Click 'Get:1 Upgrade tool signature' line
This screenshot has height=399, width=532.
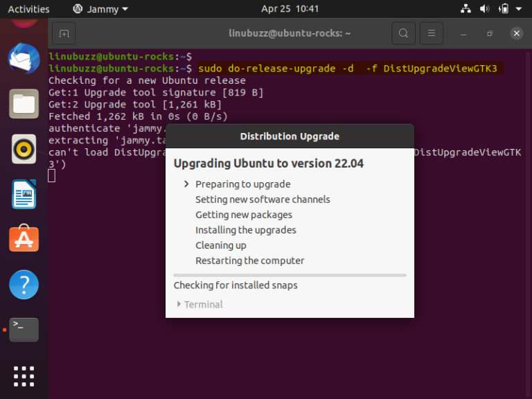[156, 93]
